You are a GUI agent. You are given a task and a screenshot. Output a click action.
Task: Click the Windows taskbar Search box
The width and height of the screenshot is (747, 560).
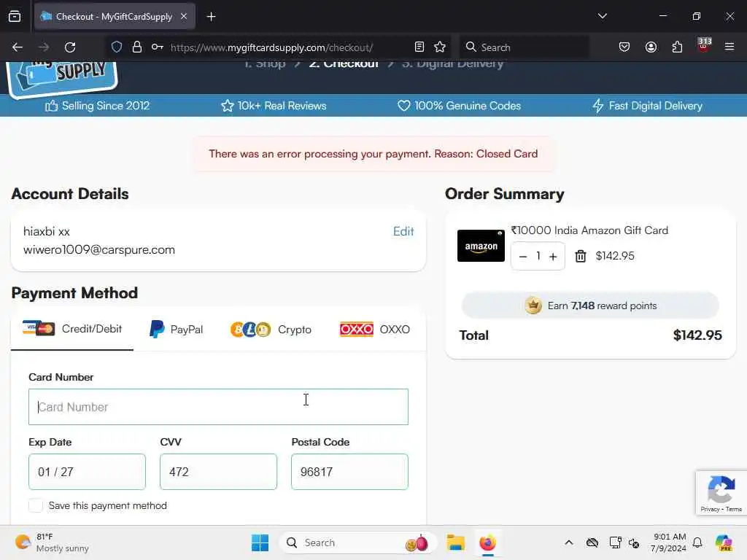coord(357,542)
